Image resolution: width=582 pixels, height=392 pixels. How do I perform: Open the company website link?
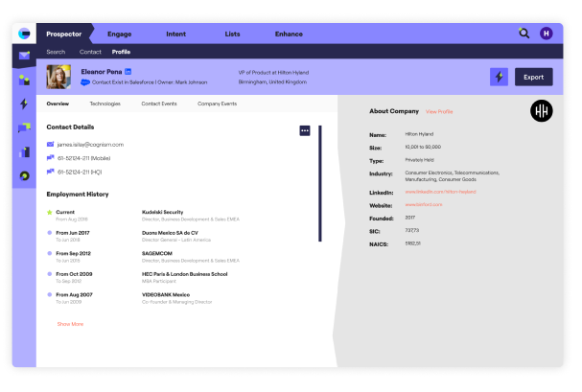coord(424,205)
